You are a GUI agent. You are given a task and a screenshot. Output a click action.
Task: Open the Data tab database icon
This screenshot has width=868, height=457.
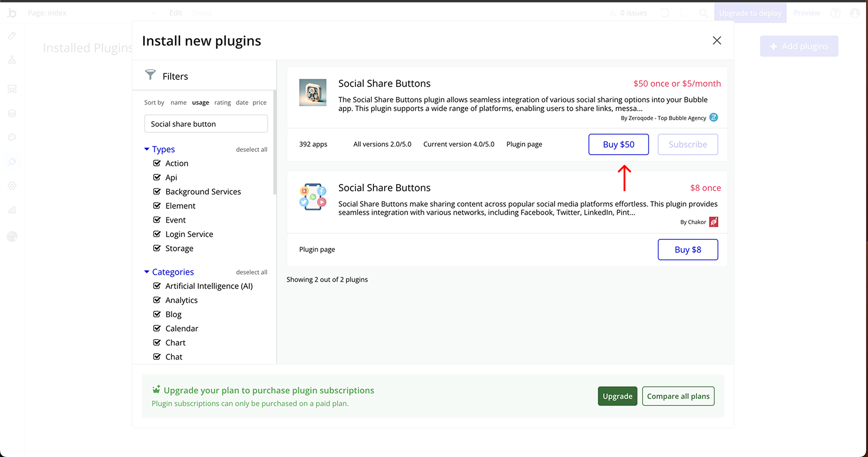click(x=12, y=113)
